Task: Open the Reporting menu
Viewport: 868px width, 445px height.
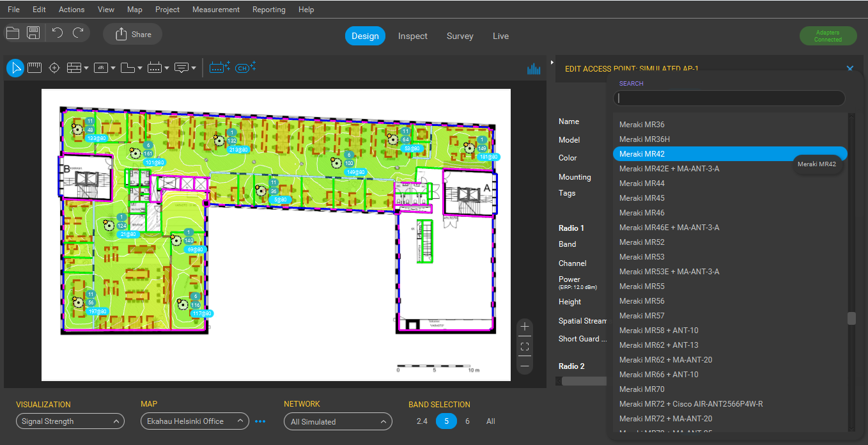Action: (x=269, y=10)
